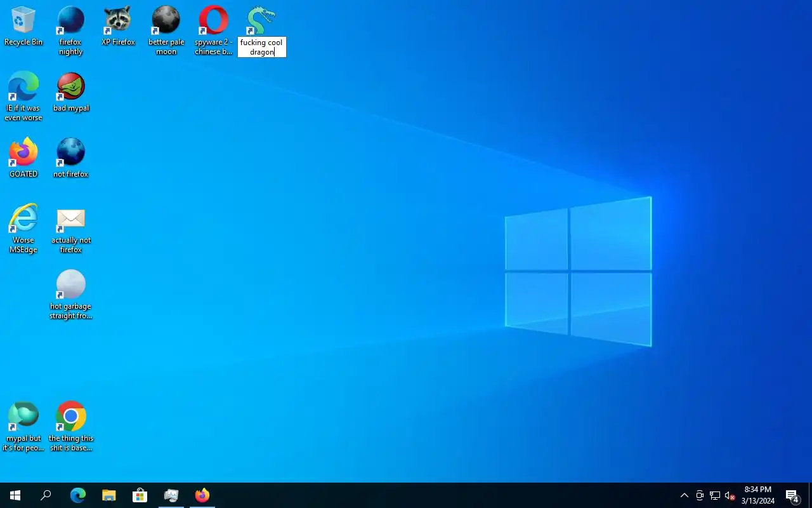Launch Microsoft Edge from the taskbar
The width and height of the screenshot is (812, 508).
click(x=78, y=495)
